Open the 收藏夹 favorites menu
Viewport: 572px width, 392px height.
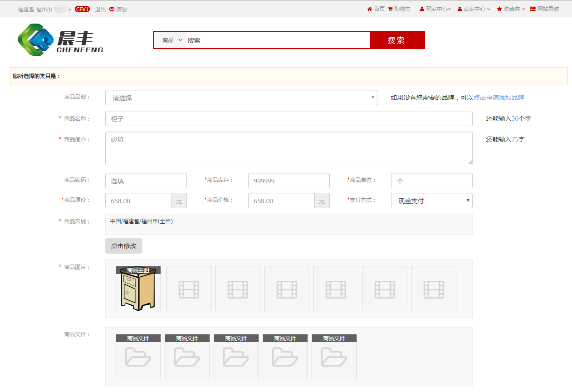point(511,9)
